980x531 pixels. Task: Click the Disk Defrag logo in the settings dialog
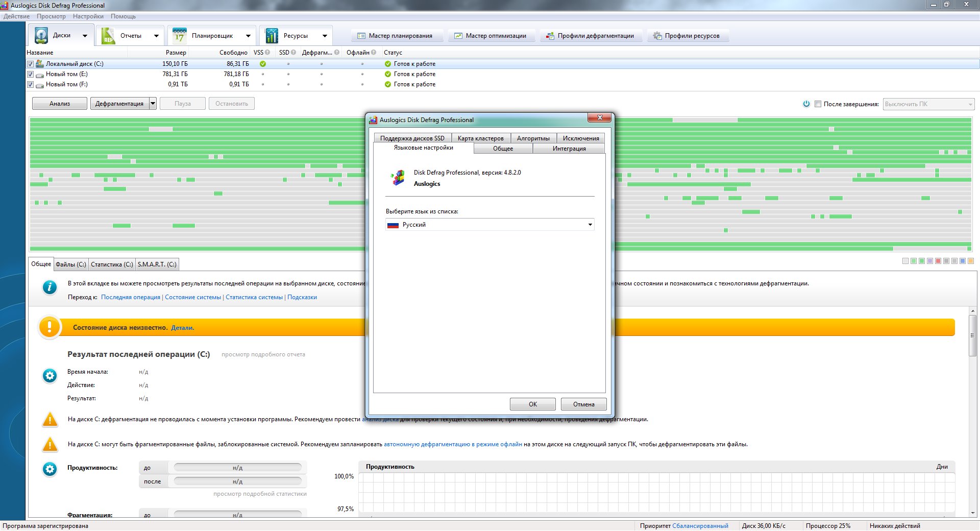[398, 178]
